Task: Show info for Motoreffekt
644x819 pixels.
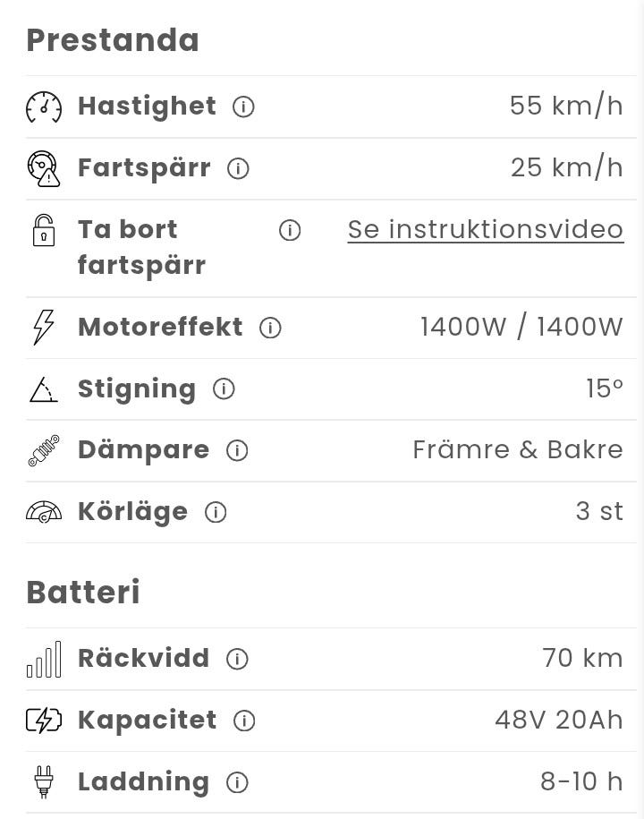Action: coord(270,328)
